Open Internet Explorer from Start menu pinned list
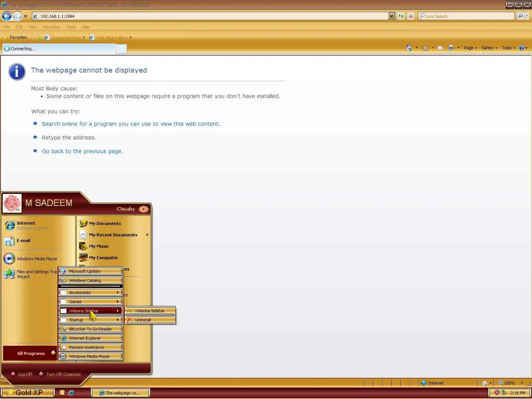The image size is (532, 399). (38, 225)
